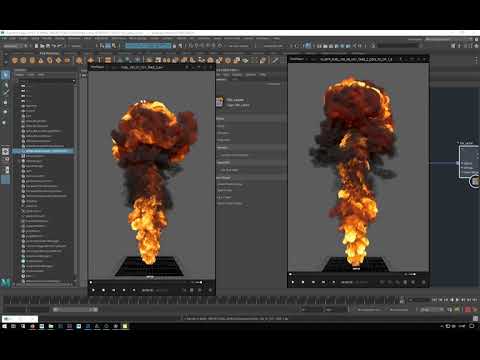Viewport: 480px width, 360px height.
Task: Open the Windows notification center
Action: pyautogui.click(x=472, y=326)
